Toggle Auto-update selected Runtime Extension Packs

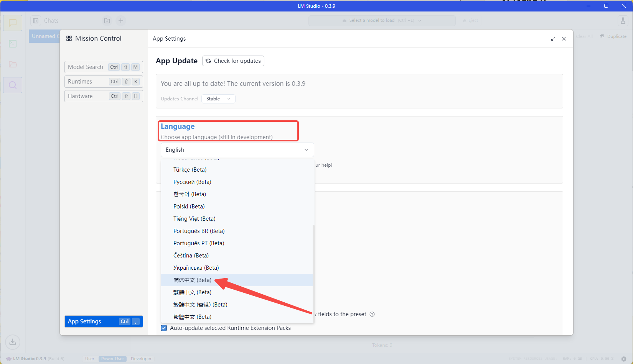point(164,328)
